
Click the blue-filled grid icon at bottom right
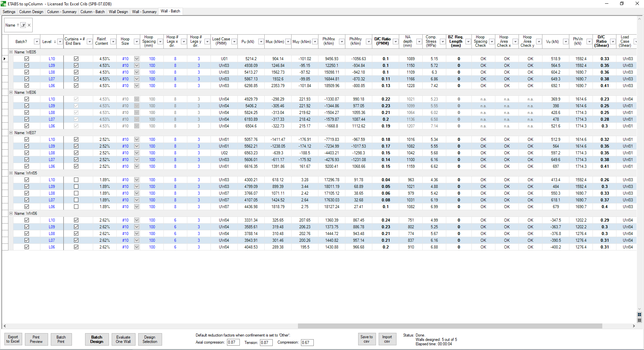click(639, 315)
